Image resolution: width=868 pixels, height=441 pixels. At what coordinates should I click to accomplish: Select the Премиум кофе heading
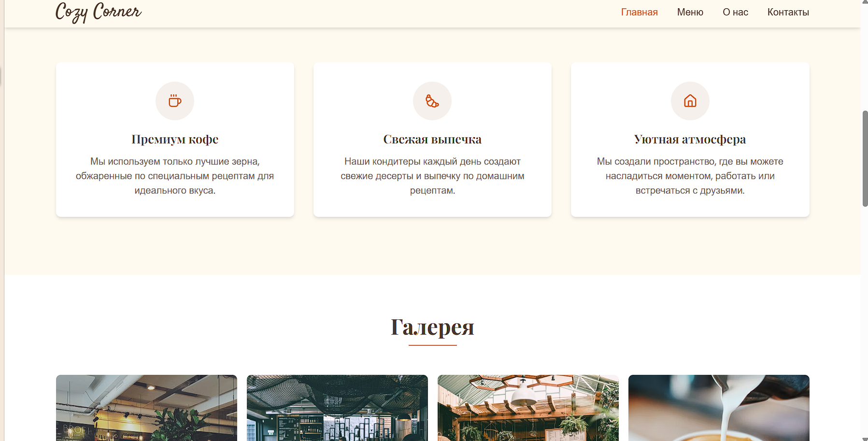point(175,139)
